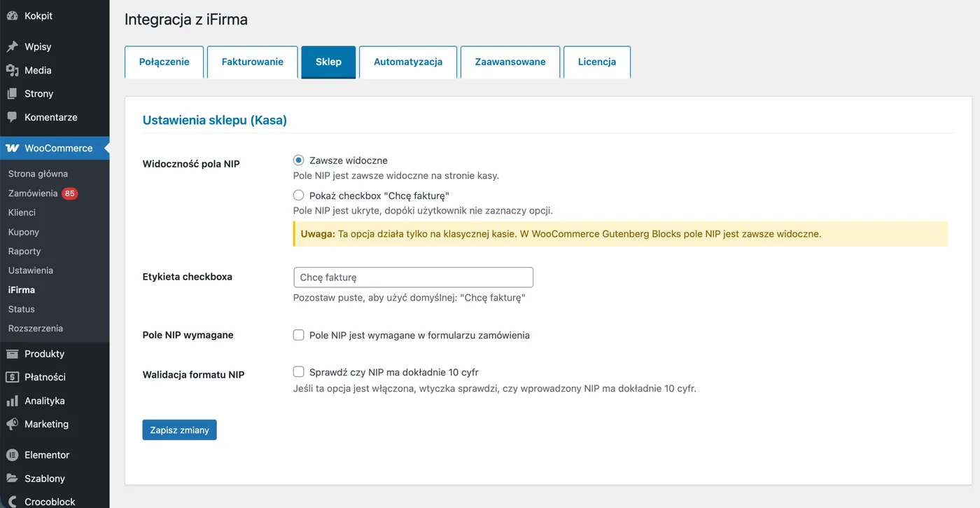This screenshot has height=508, width=980.
Task: Click the "Integracja z iFirma" page title
Action: (186, 20)
